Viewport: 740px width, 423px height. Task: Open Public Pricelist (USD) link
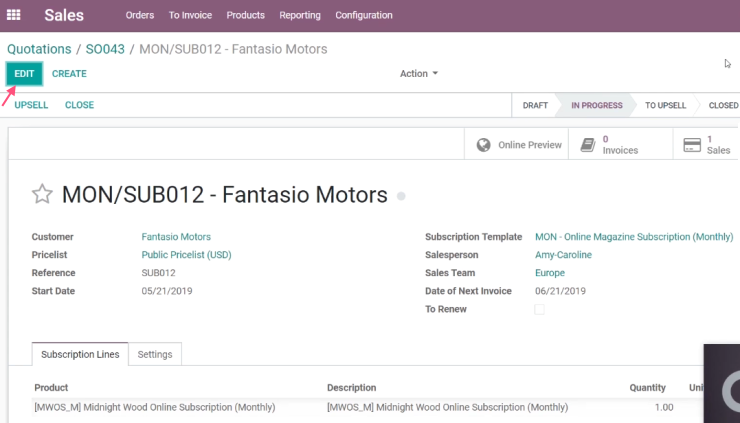point(186,255)
